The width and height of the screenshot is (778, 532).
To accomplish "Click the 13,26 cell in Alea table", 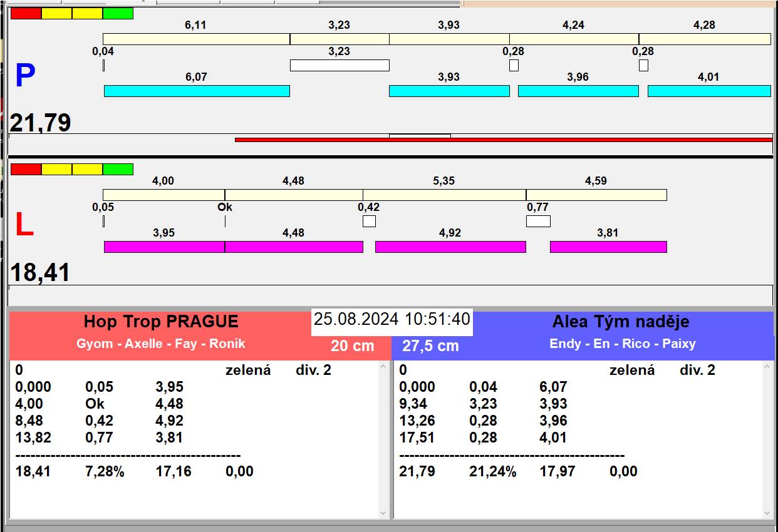I will tap(417, 421).
